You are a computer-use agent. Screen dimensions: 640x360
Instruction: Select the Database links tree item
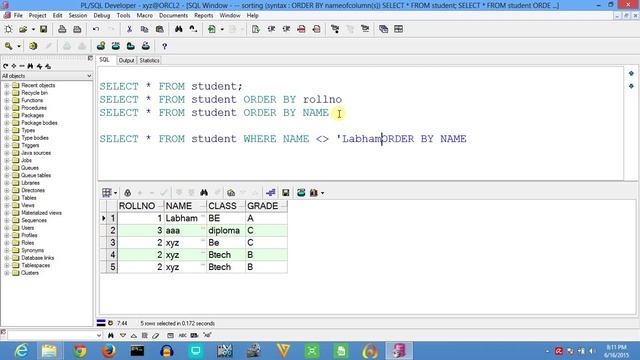click(x=38, y=258)
